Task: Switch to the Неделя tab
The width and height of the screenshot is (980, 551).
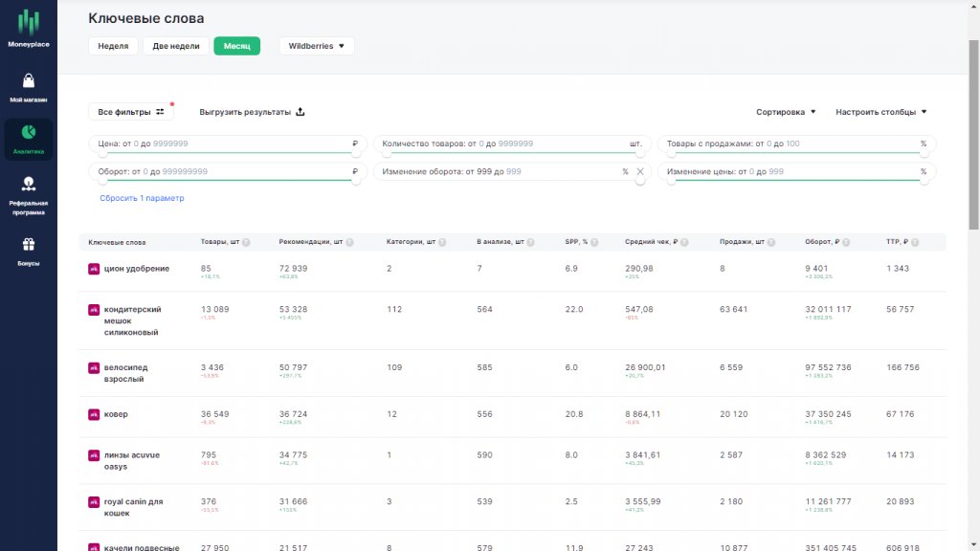Action: [x=113, y=45]
